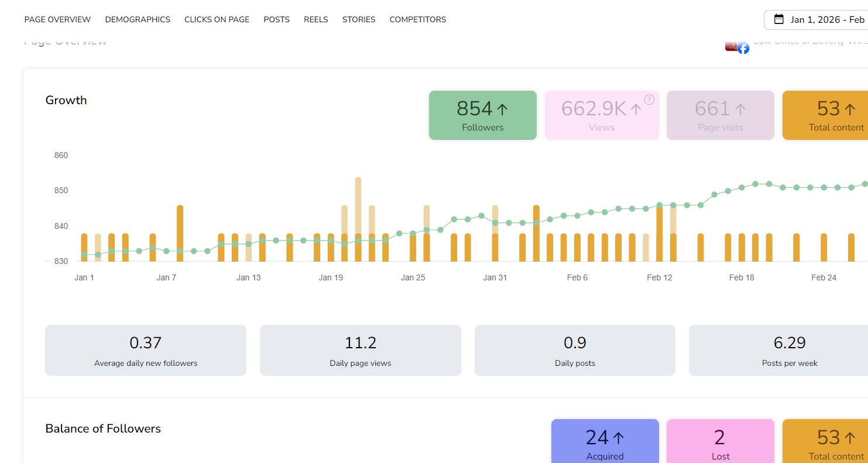The height and width of the screenshot is (463, 868).
Task: Open the Page Overview tab
Action: pos(57,19)
